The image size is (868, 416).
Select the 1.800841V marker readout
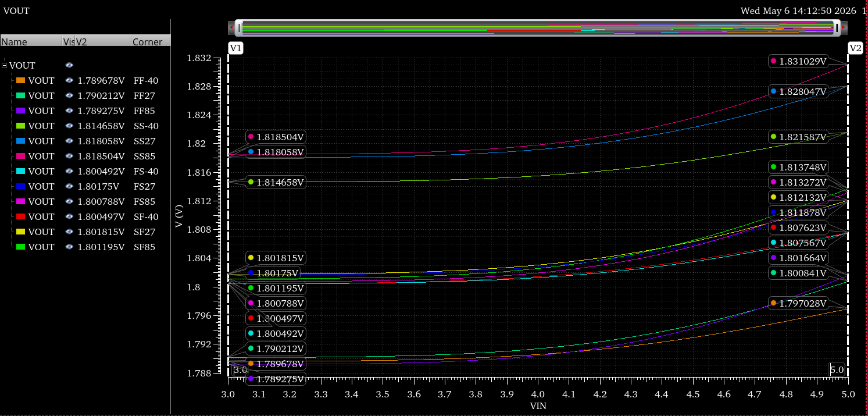coord(798,273)
